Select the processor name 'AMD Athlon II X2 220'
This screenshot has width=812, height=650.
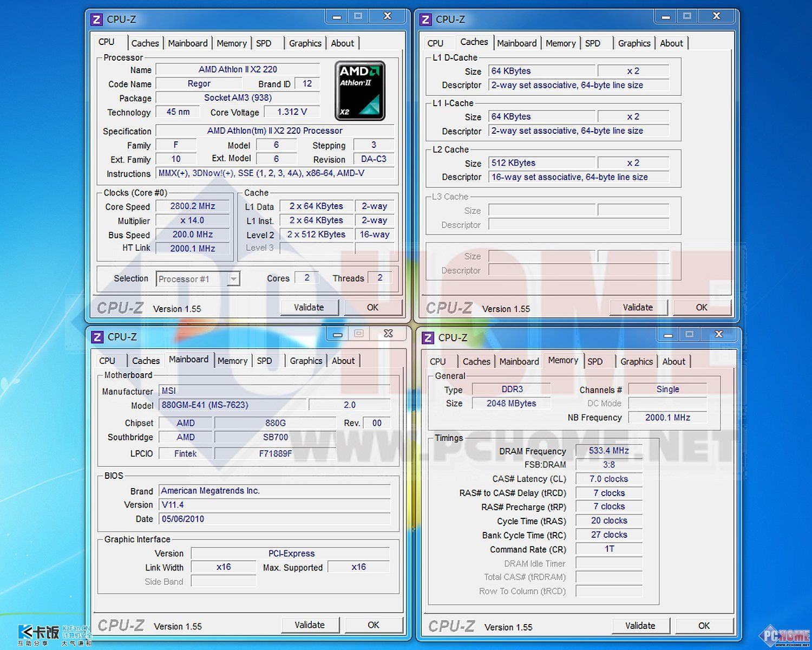238,69
